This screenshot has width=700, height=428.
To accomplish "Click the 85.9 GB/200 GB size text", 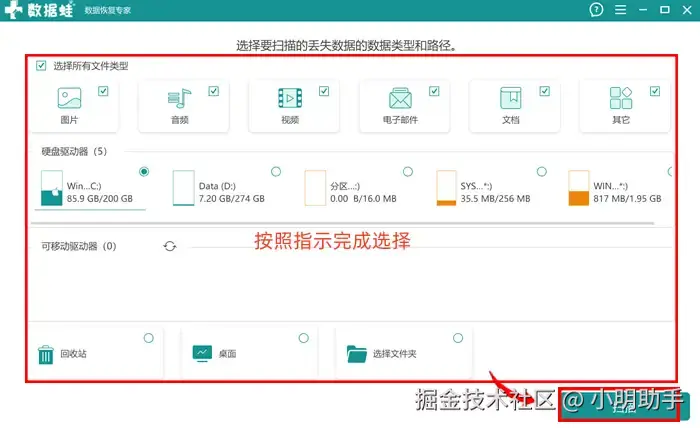I will tap(100, 199).
